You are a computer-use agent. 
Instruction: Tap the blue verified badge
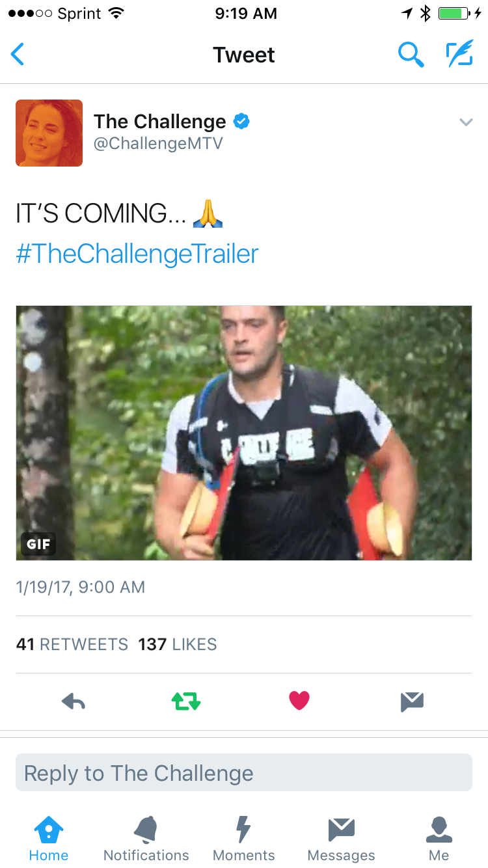pos(242,121)
